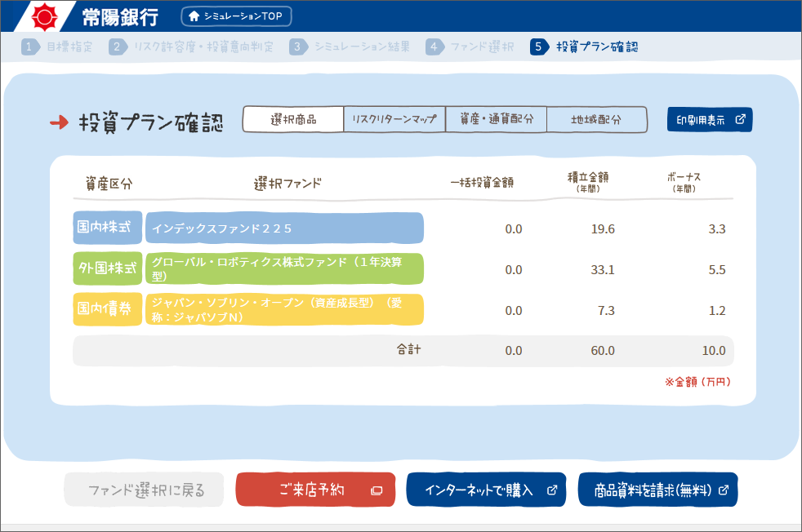The width and height of the screenshot is (802, 532).
Task: Click 一括投資金額 0.0 for 国内株式 row
Action: (514, 229)
